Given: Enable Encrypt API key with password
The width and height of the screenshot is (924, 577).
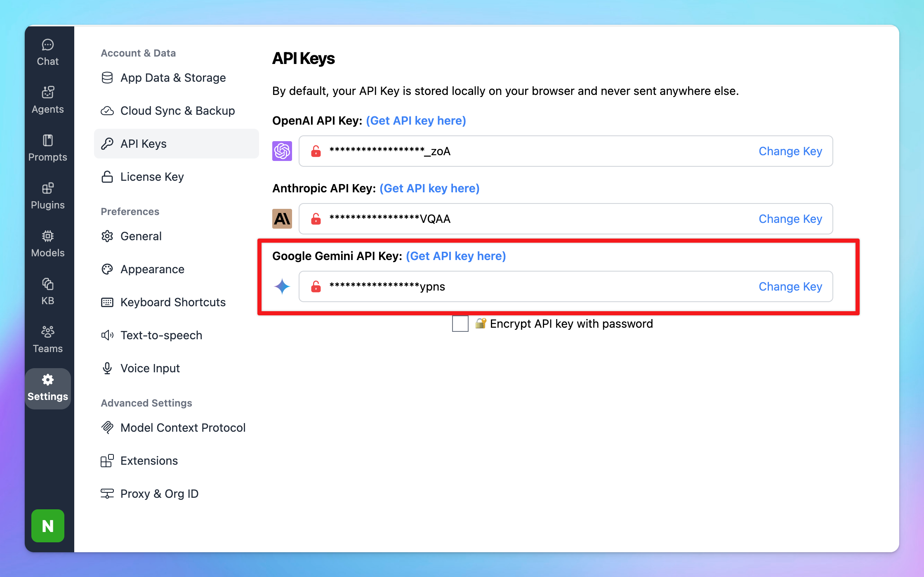Looking at the screenshot, I should (x=460, y=324).
